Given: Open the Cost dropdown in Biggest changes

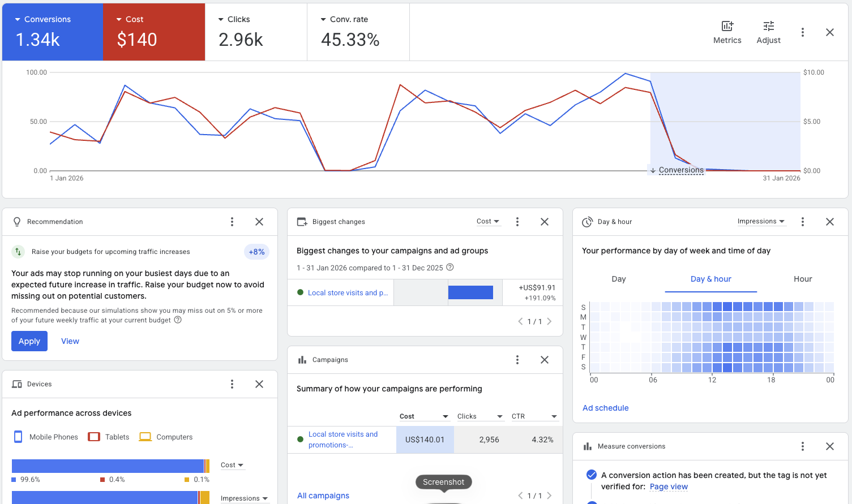Looking at the screenshot, I should [x=487, y=222].
